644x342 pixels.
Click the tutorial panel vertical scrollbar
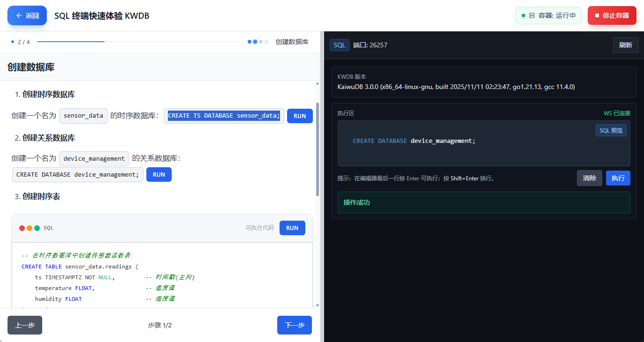pos(318,149)
